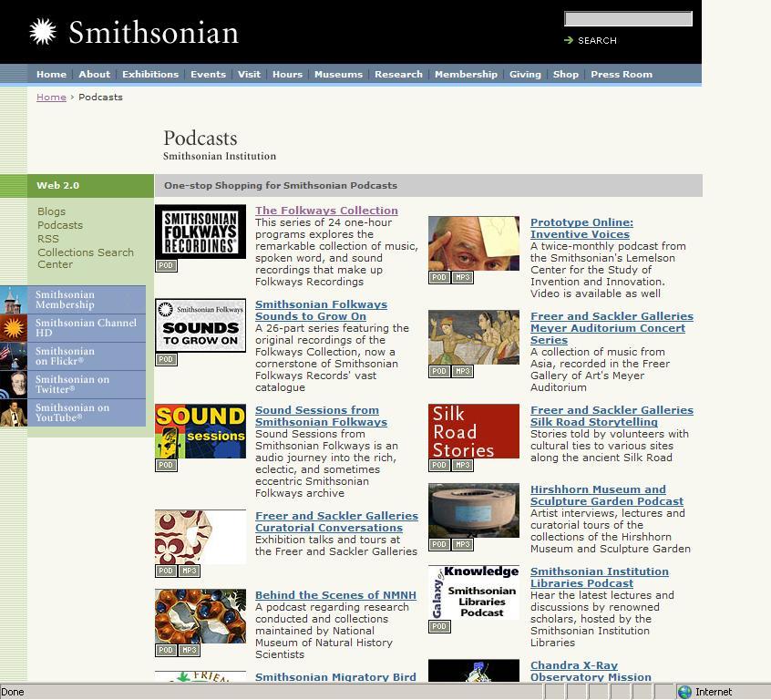Image resolution: width=771 pixels, height=700 pixels.
Task: Click POD badge under Smithsonian Libraries Podcast image
Action: [x=439, y=627]
